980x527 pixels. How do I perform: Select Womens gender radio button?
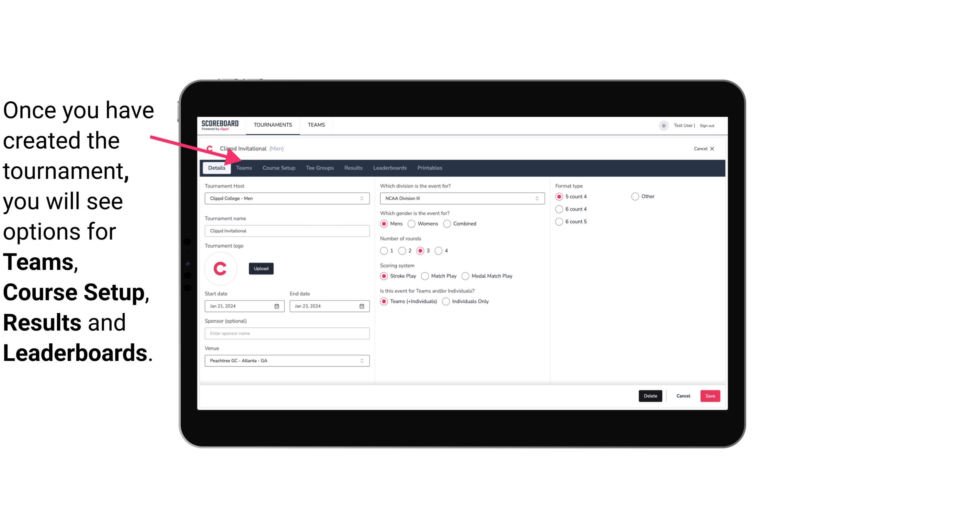tap(412, 223)
